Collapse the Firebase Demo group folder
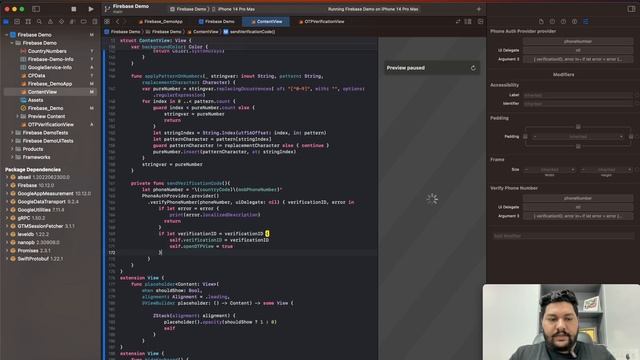 [x=12, y=43]
